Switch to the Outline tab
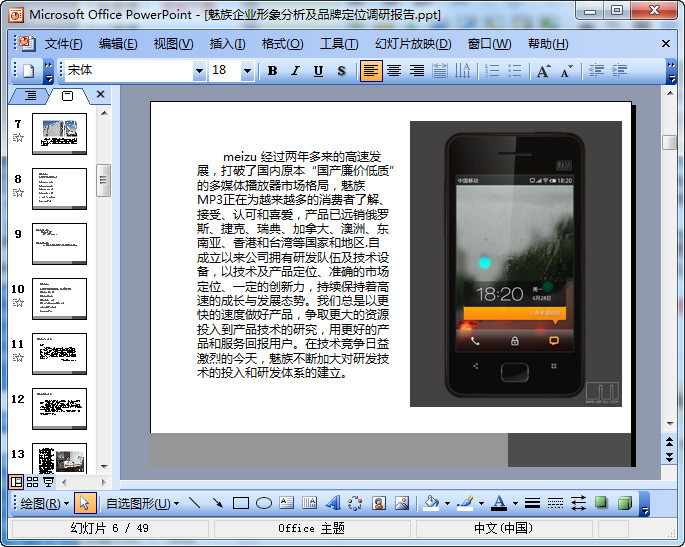 [30, 96]
